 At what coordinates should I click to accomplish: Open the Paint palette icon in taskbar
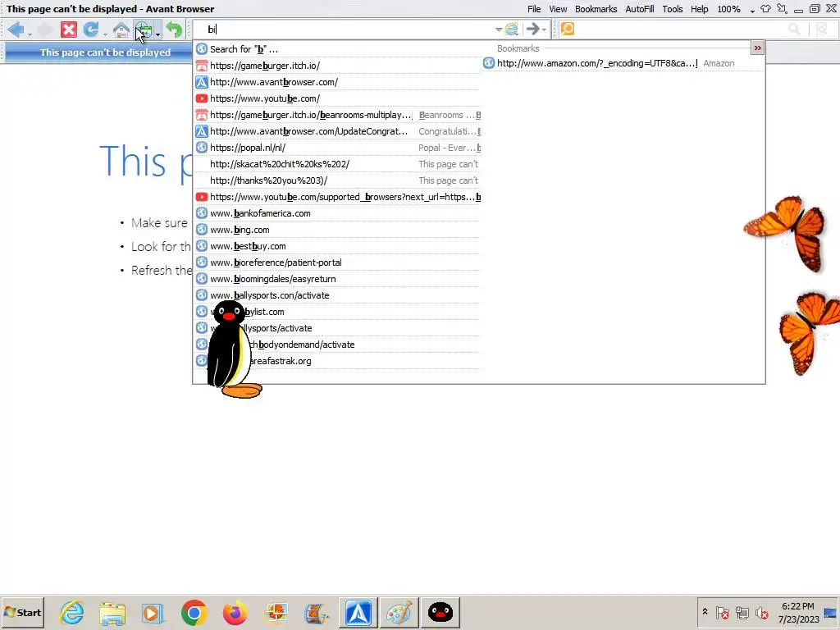[x=399, y=612]
